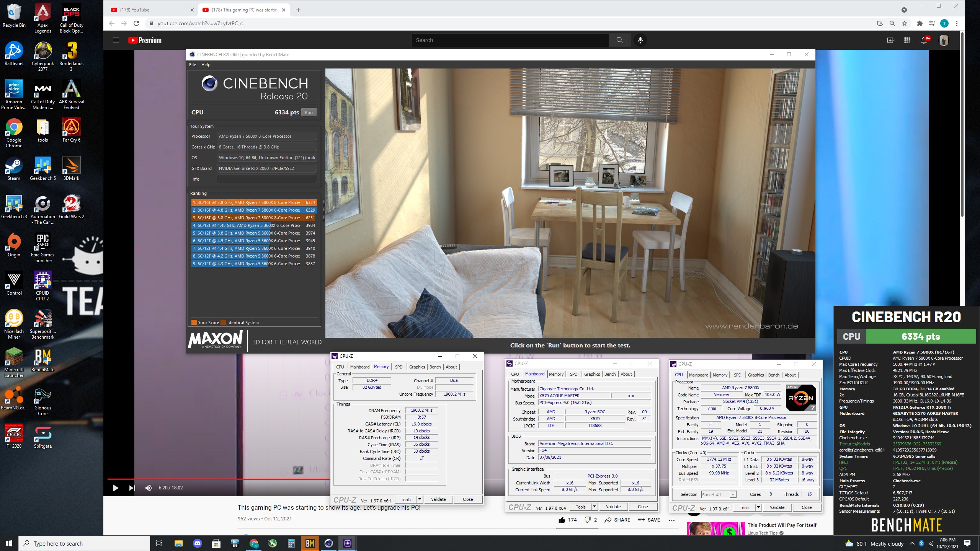Screen dimensions: 980x551
Task: Open the more actions ellipsis under the video
Action: click(672, 520)
